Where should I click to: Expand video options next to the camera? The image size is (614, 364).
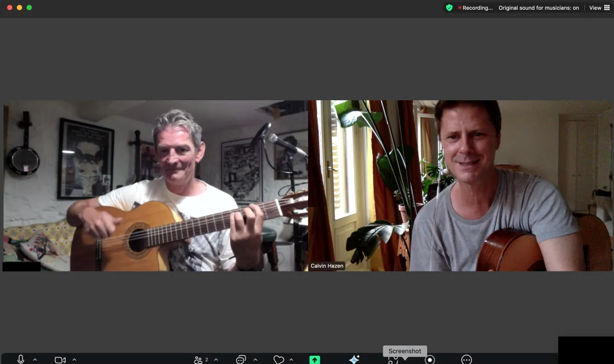pos(74,359)
